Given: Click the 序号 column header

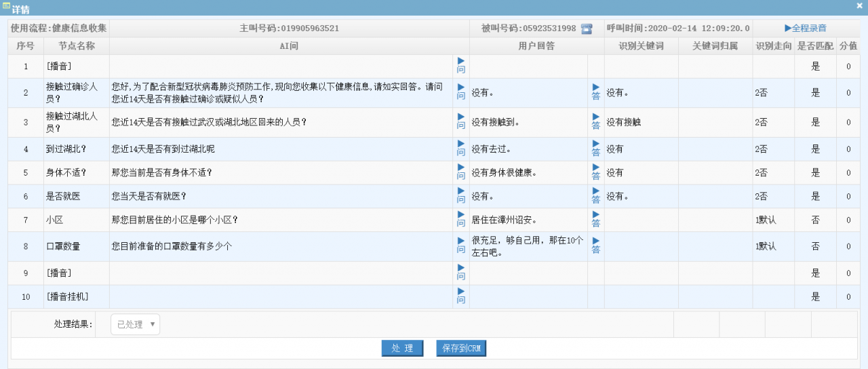Looking at the screenshot, I should [x=26, y=46].
